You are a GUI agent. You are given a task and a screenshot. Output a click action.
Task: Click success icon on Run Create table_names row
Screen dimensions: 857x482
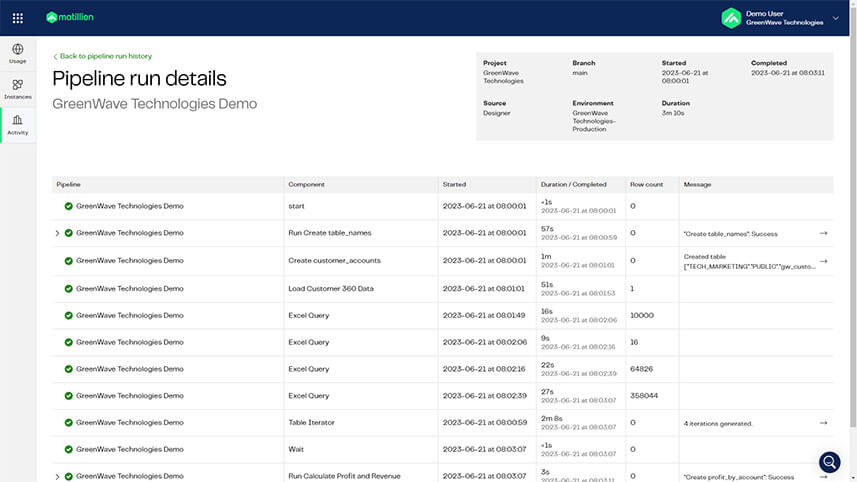tap(68, 233)
